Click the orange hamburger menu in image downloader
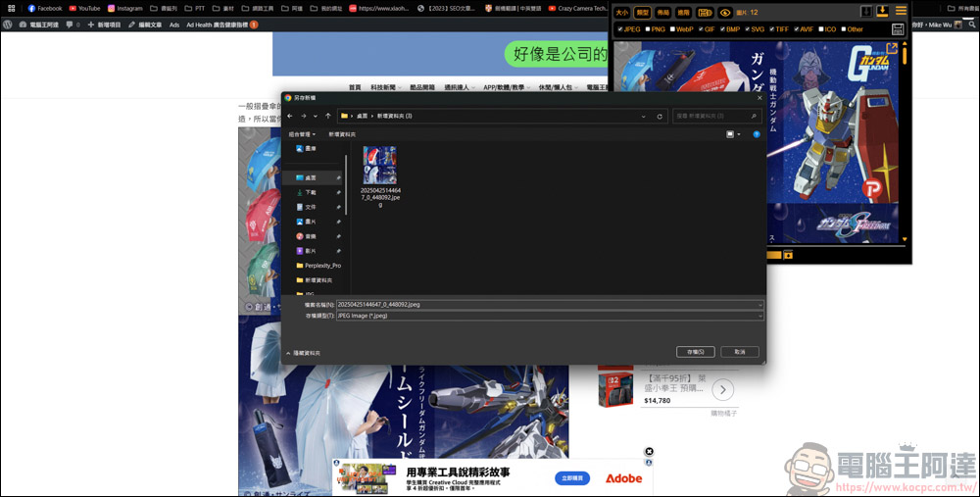This screenshot has width=980, height=497. click(x=901, y=12)
